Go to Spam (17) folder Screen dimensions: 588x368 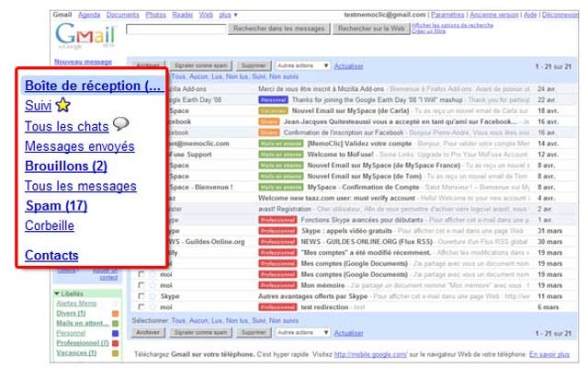[56, 205]
